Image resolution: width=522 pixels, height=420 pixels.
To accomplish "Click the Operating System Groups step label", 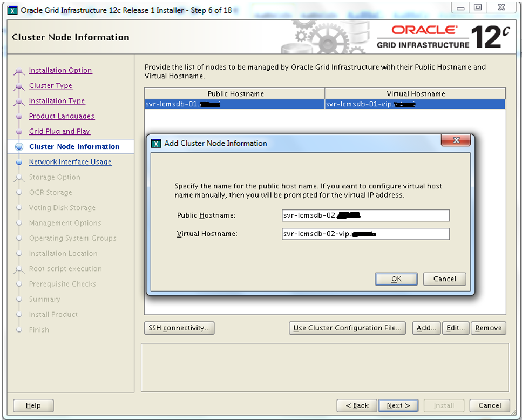I will 72,238.
